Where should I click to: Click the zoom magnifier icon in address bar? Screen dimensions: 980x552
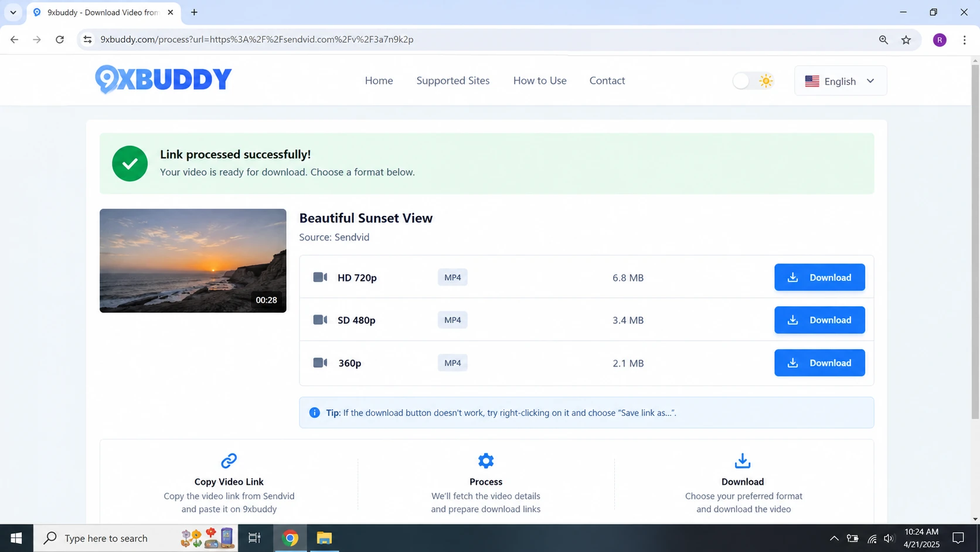pyautogui.click(x=883, y=39)
